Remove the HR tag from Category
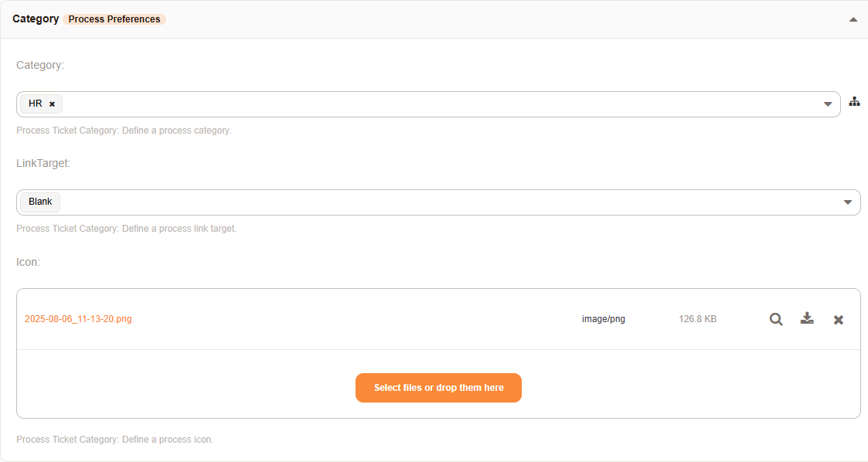Image resolution: width=868 pixels, height=462 pixels. coord(52,104)
